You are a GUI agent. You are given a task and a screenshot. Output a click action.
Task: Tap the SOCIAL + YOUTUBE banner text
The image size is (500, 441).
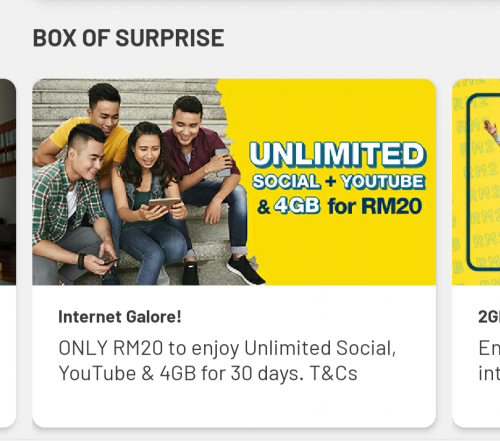(338, 182)
